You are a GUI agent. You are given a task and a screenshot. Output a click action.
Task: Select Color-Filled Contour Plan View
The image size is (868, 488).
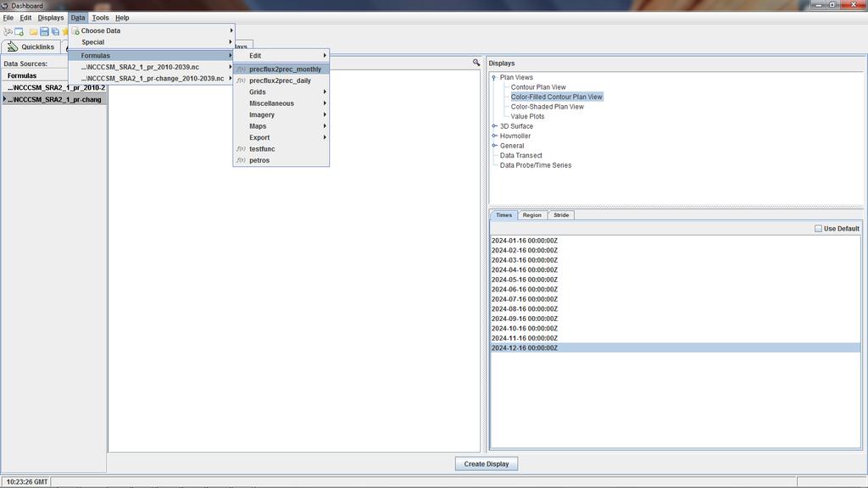[x=556, y=97]
